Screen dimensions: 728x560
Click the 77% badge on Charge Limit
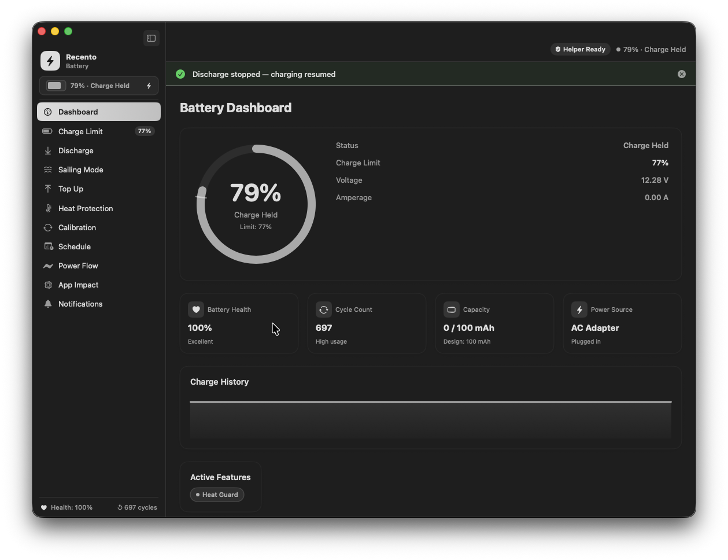[145, 131]
